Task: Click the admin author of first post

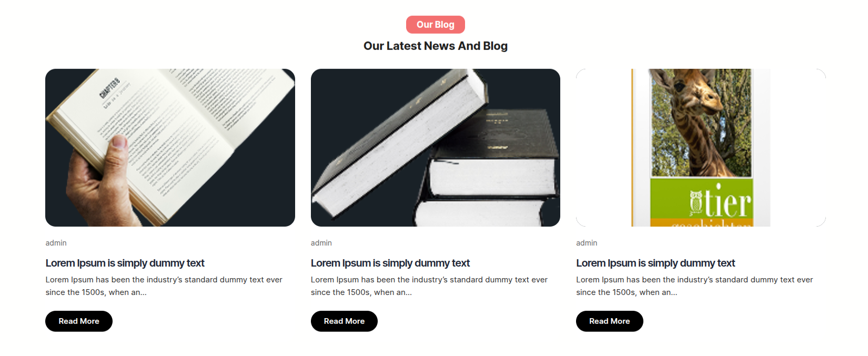Action: point(56,243)
